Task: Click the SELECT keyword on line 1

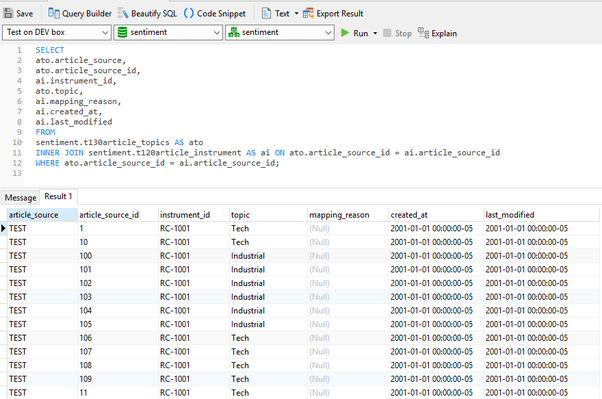Action: pos(50,50)
